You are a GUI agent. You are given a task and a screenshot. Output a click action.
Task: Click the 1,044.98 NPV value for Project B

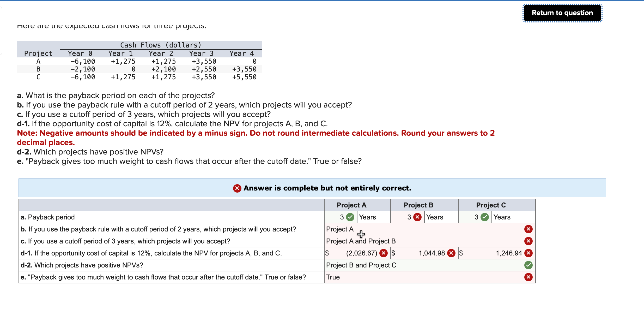[x=432, y=253]
